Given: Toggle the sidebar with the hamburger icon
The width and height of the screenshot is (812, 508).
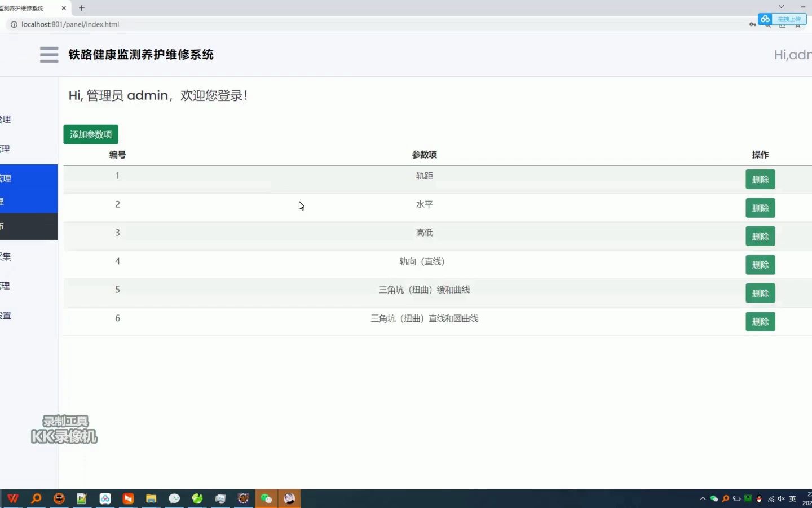Looking at the screenshot, I should 49,54.
